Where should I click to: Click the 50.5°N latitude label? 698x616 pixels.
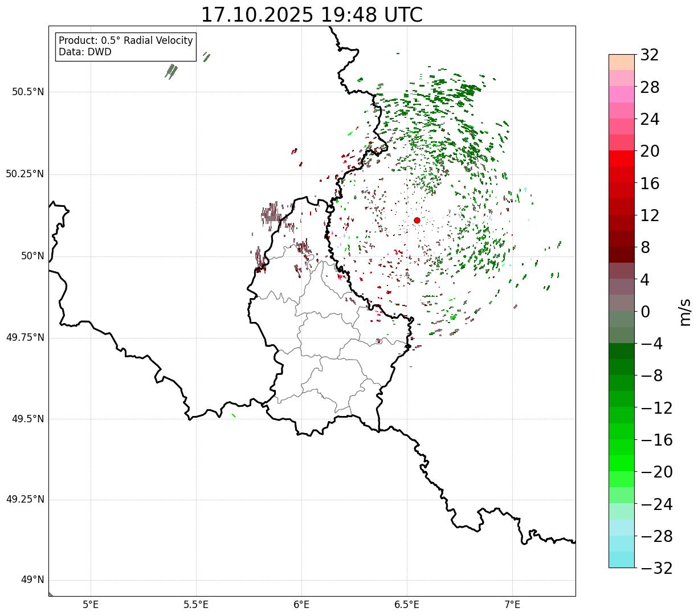pyautogui.click(x=28, y=92)
